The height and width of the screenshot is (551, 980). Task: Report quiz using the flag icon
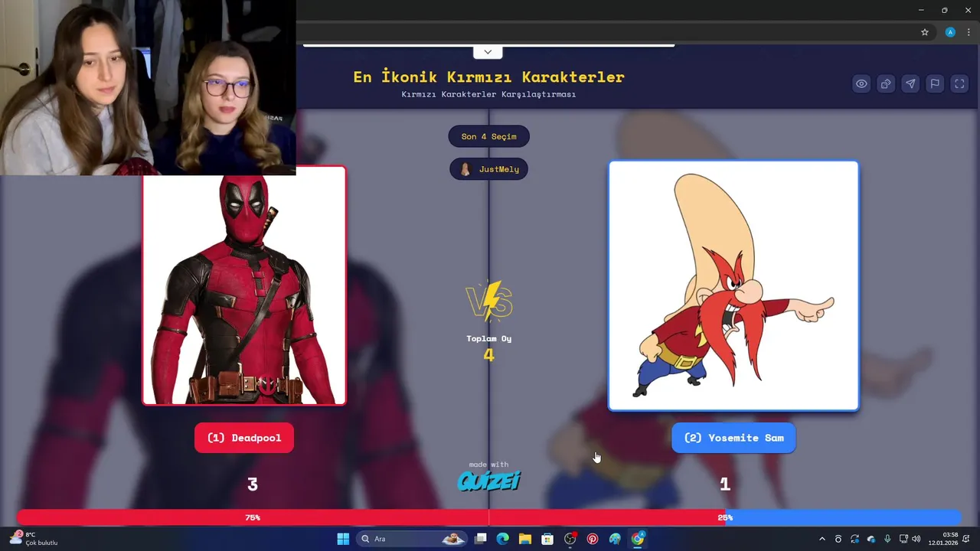(935, 84)
